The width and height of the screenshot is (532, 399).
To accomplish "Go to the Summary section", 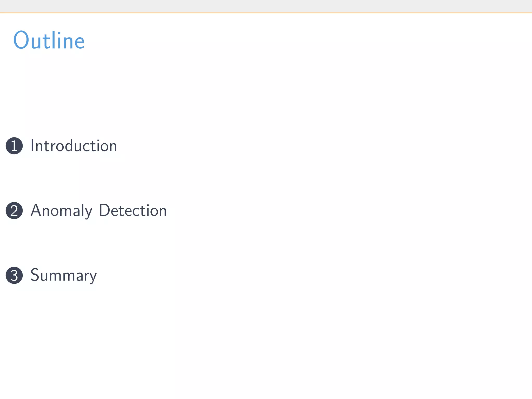I will pyautogui.click(x=64, y=275).
